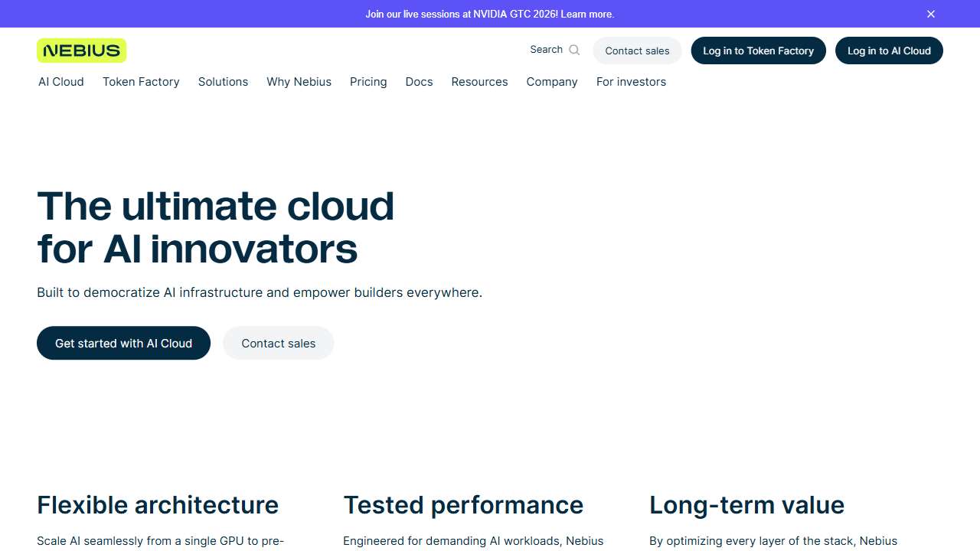Dismiss the NVIDIA GTC banner with the X icon
Image resolution: width=980 pixels, height=551 pixels.
930,14
